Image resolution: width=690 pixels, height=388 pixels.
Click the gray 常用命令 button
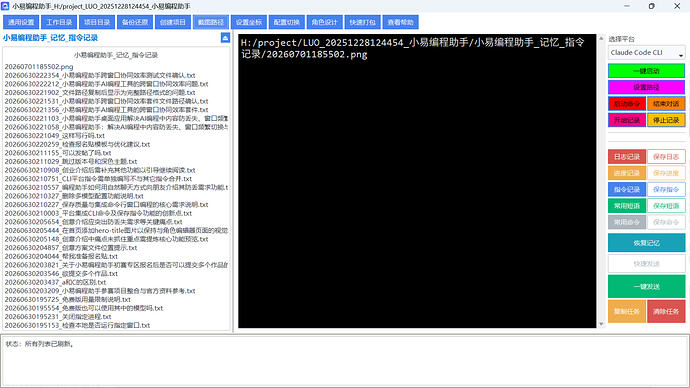pyautogui.click(x=627, y=222)
